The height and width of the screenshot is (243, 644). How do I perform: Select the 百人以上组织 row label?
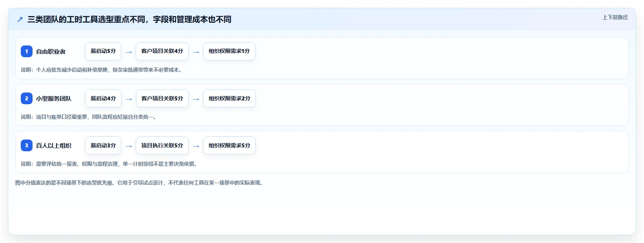(54, 145)
